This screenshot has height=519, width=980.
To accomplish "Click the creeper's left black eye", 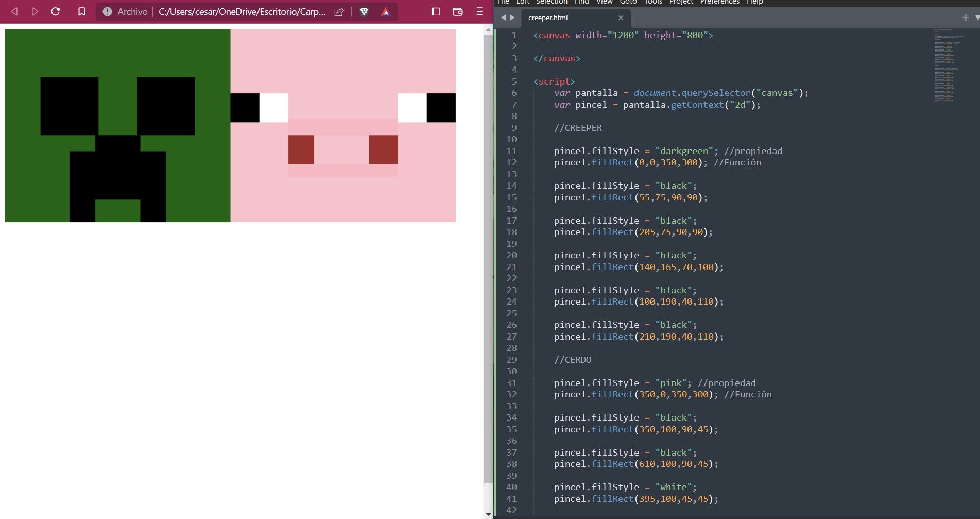I will (70, 106).
